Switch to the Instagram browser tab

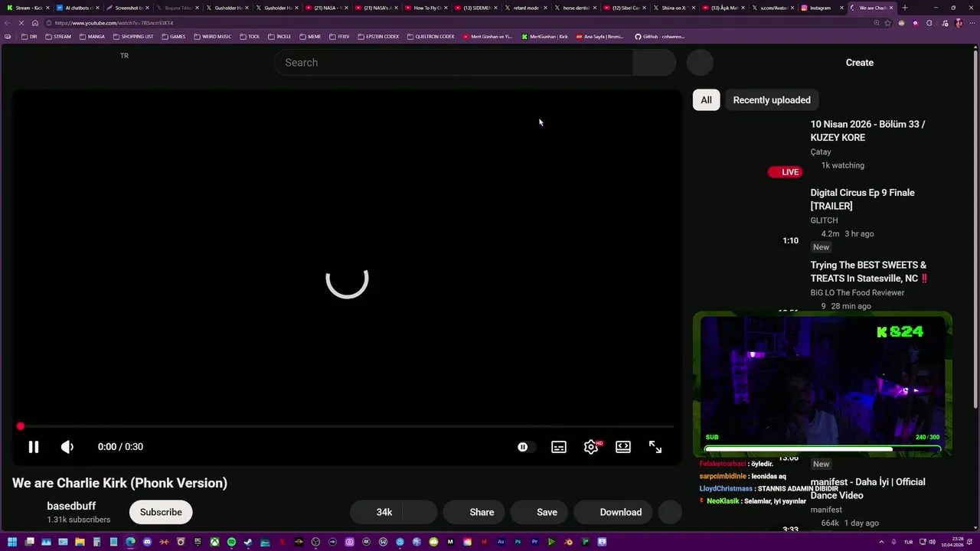point(820,8)
